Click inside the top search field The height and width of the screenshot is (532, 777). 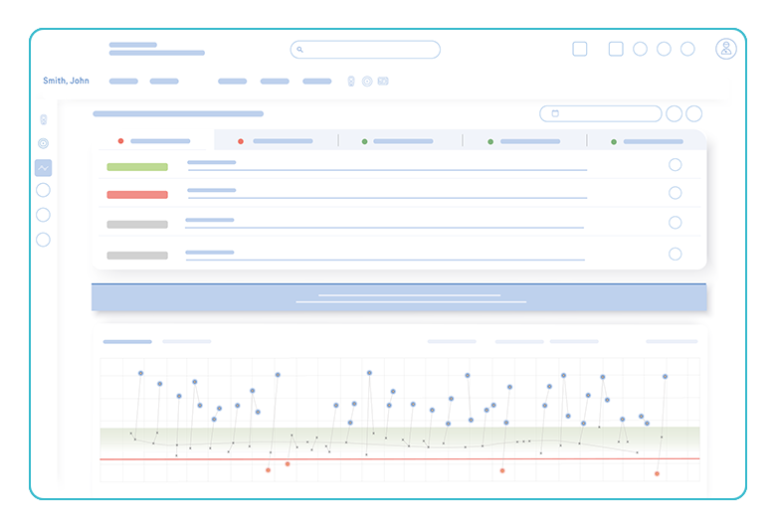coord(365,50)
